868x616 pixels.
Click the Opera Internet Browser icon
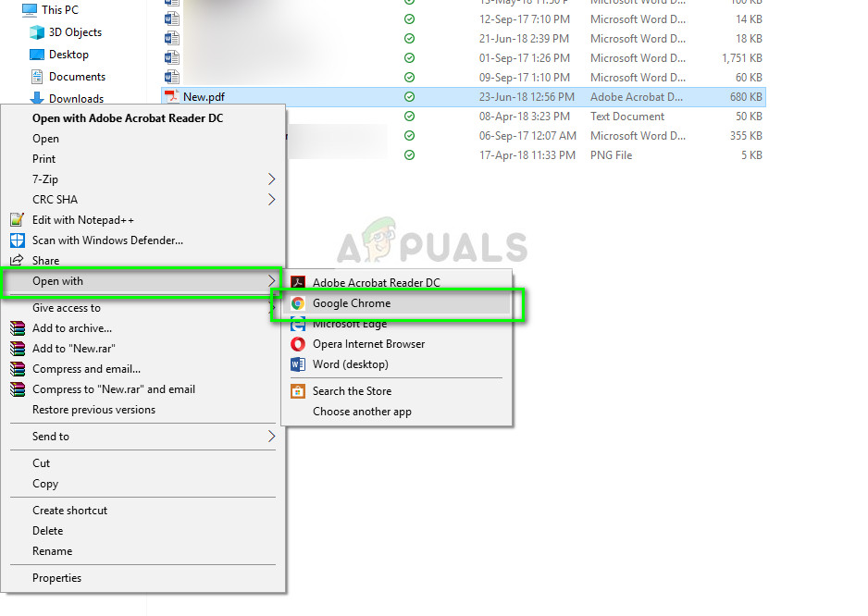coord(298,344)
